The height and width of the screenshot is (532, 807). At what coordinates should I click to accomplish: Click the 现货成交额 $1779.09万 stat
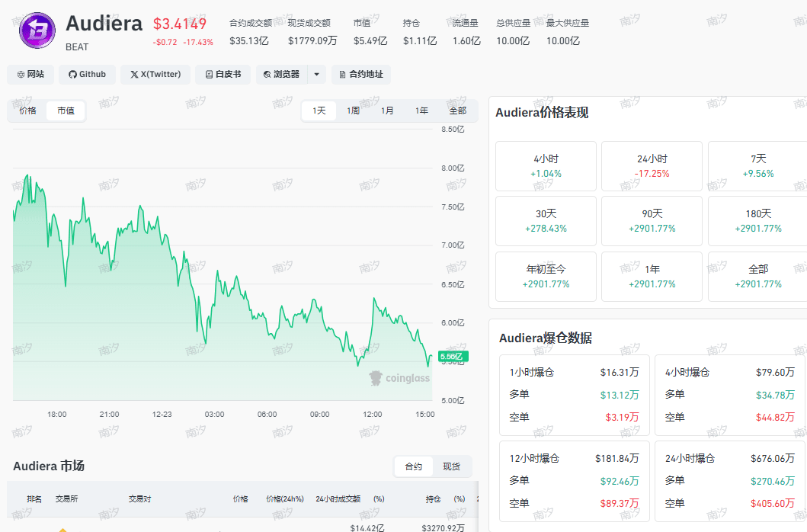(312, 32)
